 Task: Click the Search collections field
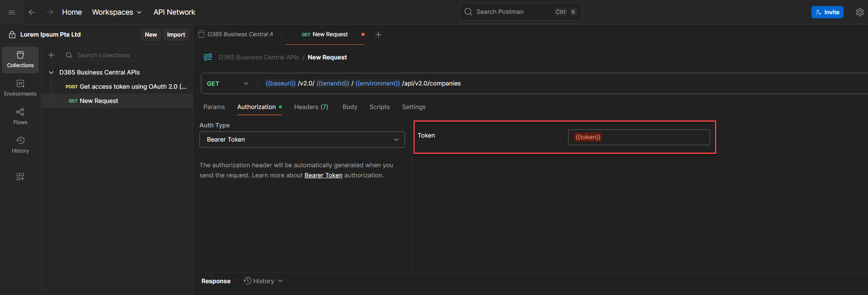[125, 55]
